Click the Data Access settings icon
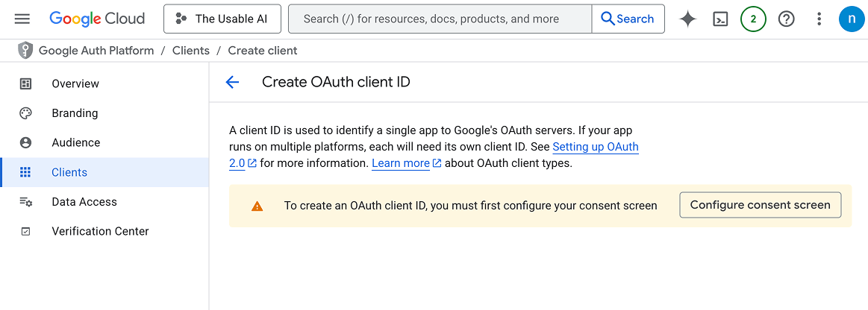Image resolution: width=868 pixels, height=310 pixels. [x=26, y=202]
